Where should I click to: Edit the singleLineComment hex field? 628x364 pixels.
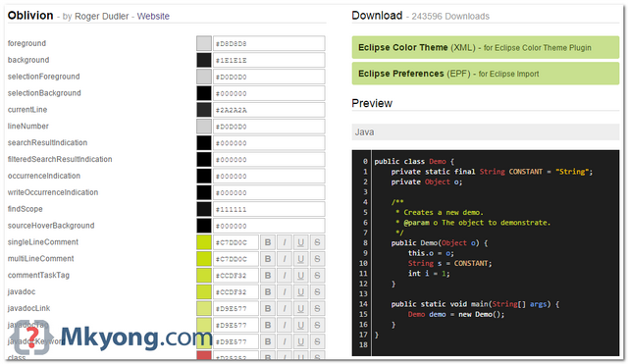point(235,242)
